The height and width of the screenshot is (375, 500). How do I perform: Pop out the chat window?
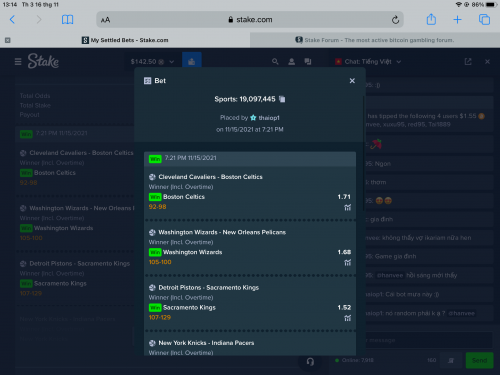click(468, 62)
